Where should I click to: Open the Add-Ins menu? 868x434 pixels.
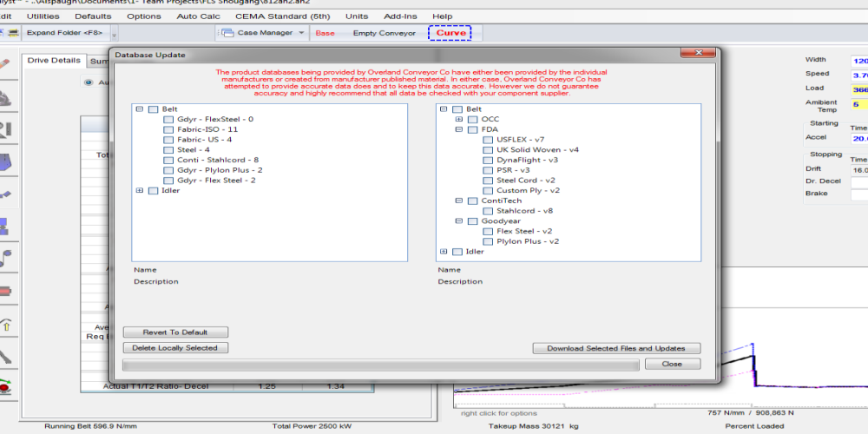coord(400,16)
